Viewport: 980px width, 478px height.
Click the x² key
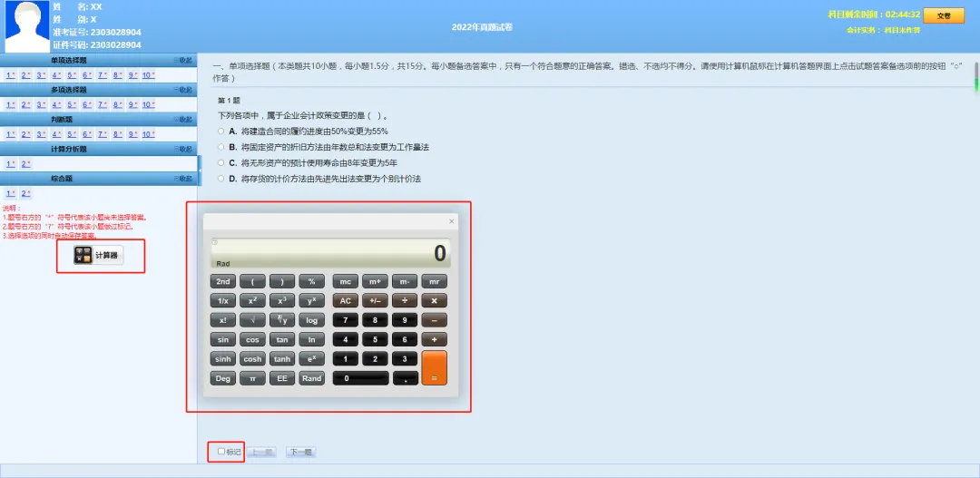pos(252,300)
